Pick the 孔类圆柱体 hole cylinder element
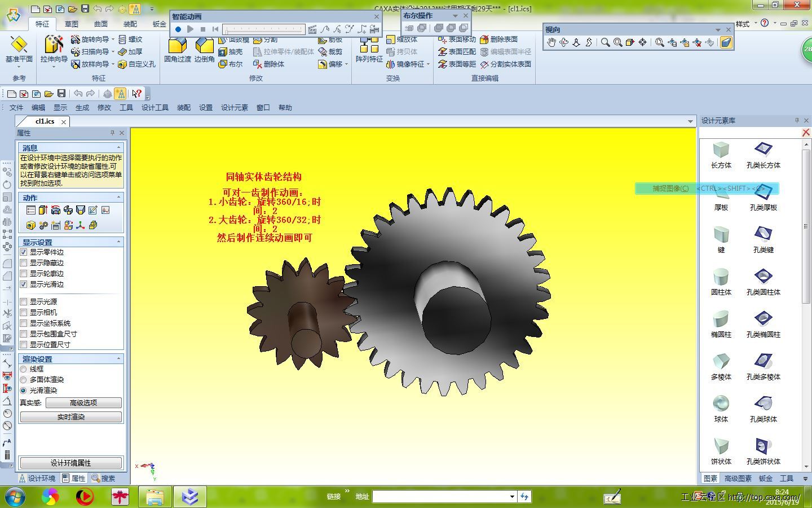 click(764, 282)
